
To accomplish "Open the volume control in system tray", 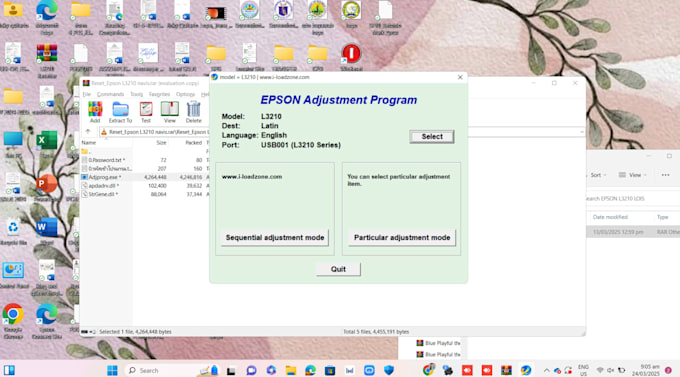I will pyautogui.click(x=611, y=370).
